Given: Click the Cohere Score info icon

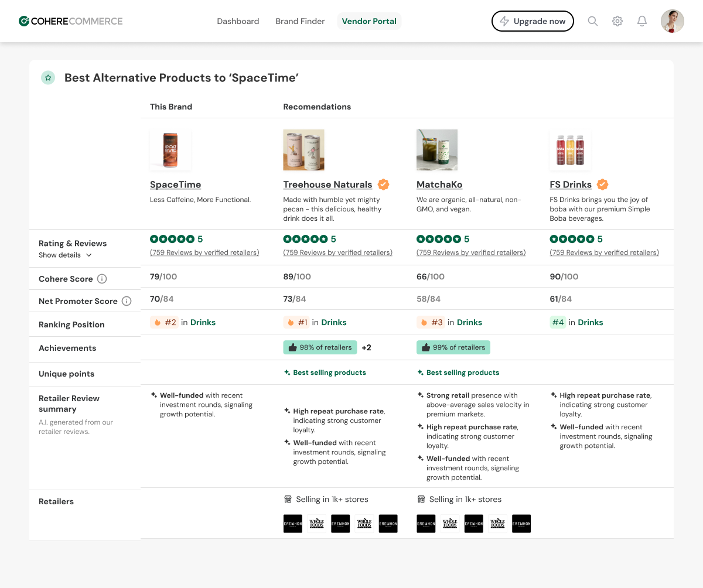Looking at the screenshot, I should click(102, 279).
